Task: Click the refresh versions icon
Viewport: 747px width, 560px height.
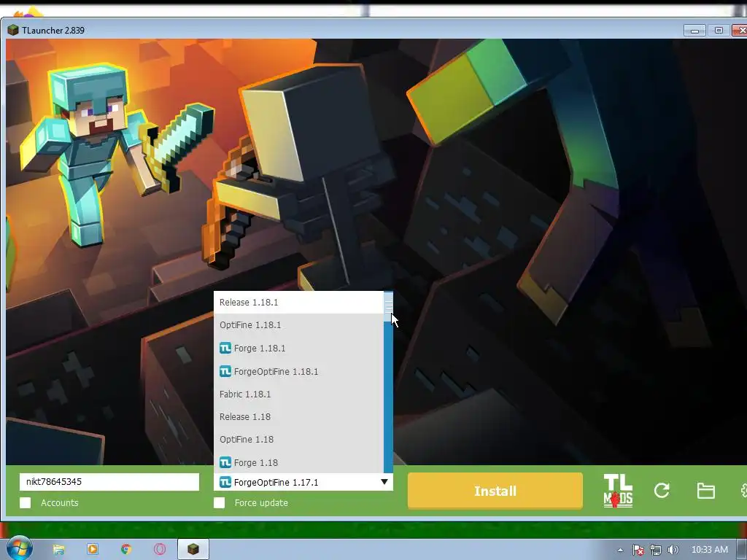Action: pyautogui.click(x=662, y=491)
